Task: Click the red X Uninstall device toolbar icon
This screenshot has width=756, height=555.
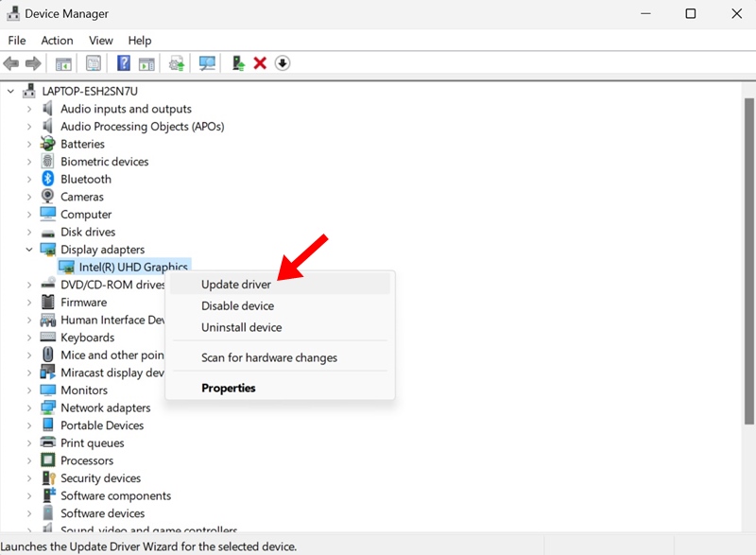Action: coord(260,63)
